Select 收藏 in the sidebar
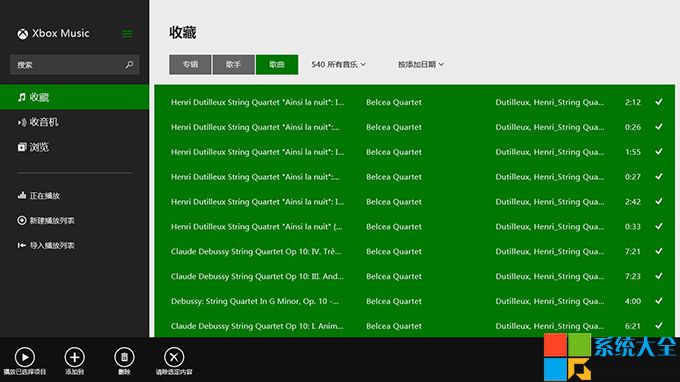This screenshot has width=680, height=382. 75,97
